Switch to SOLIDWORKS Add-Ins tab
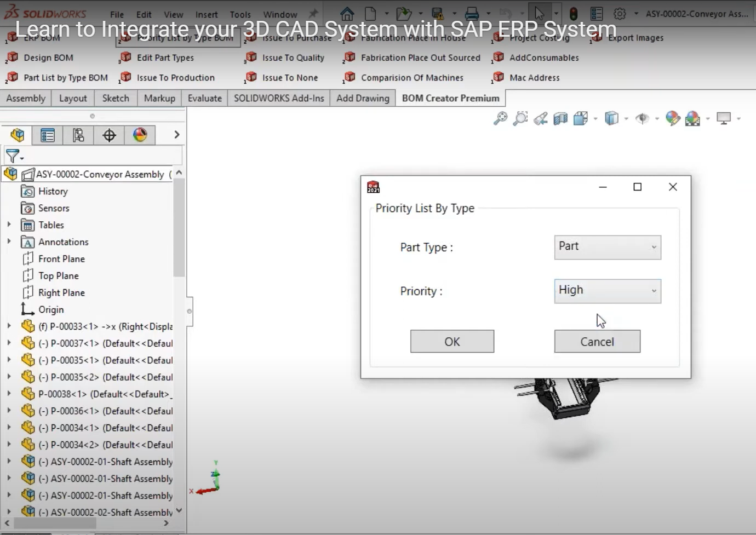 click(279, 98)
